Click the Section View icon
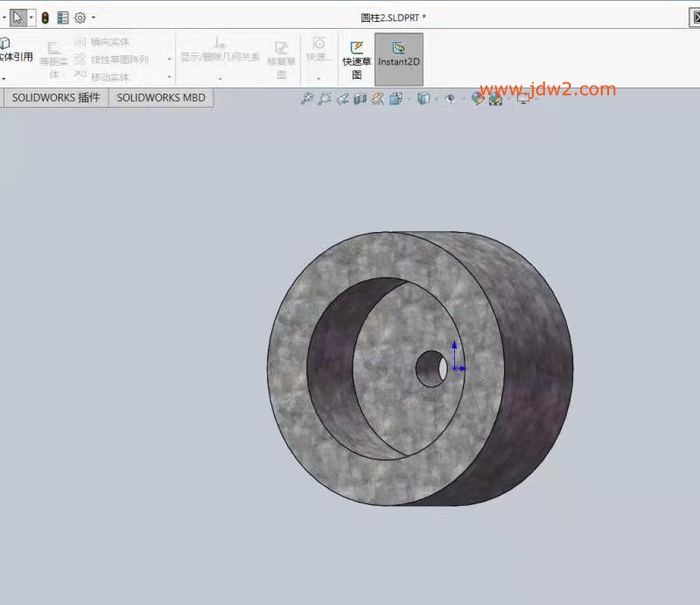 click(360, 99)
